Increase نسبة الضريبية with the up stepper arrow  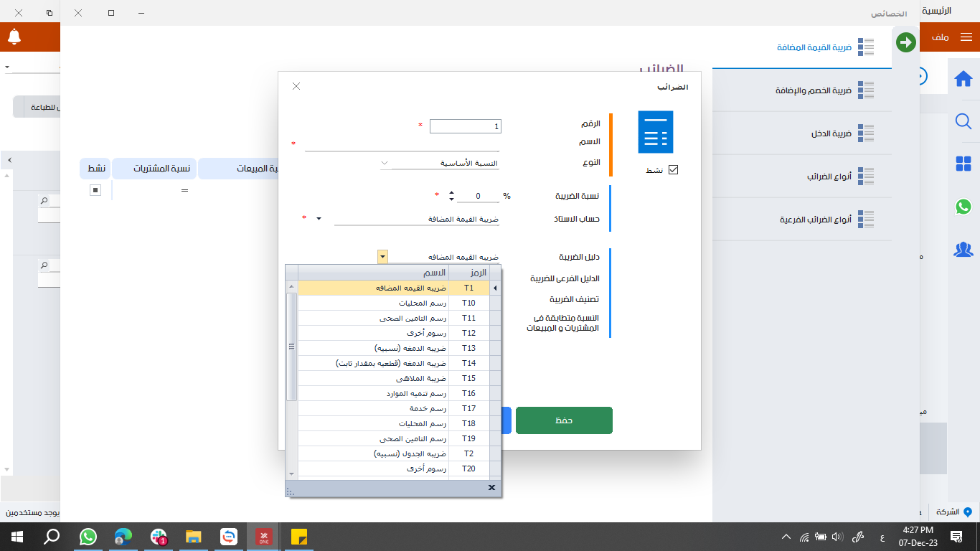click(x=451, y=191)
